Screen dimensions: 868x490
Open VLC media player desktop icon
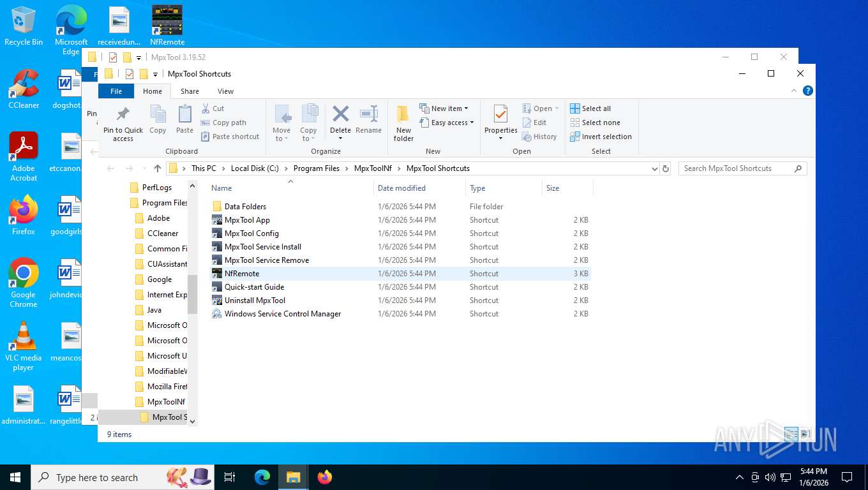pyautogui.click(x=24, y=346)
